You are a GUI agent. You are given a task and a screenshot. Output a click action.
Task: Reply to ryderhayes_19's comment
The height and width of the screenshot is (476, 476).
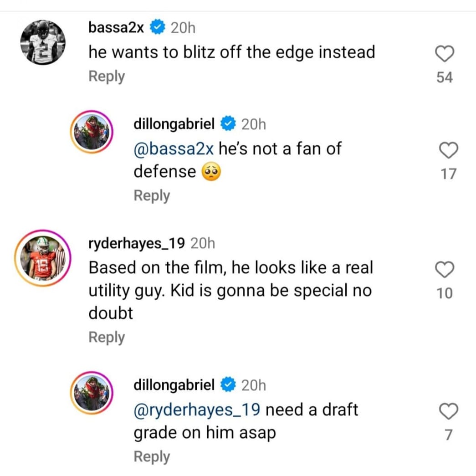click(x=106, y=338)
